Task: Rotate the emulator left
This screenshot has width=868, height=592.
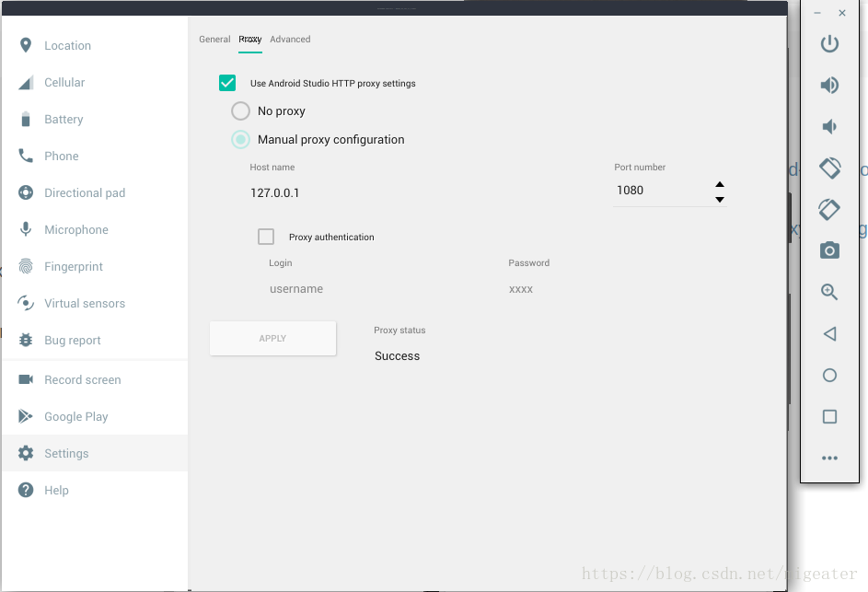Action: [829, 168]
